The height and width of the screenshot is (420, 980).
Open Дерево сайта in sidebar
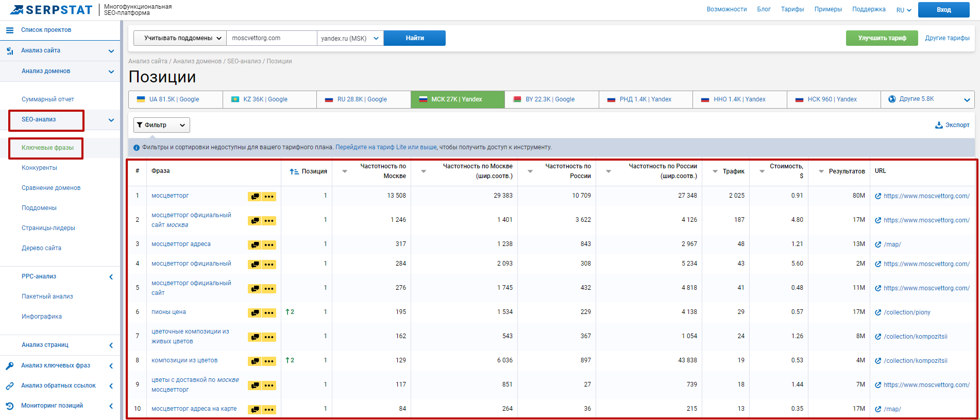41,248
